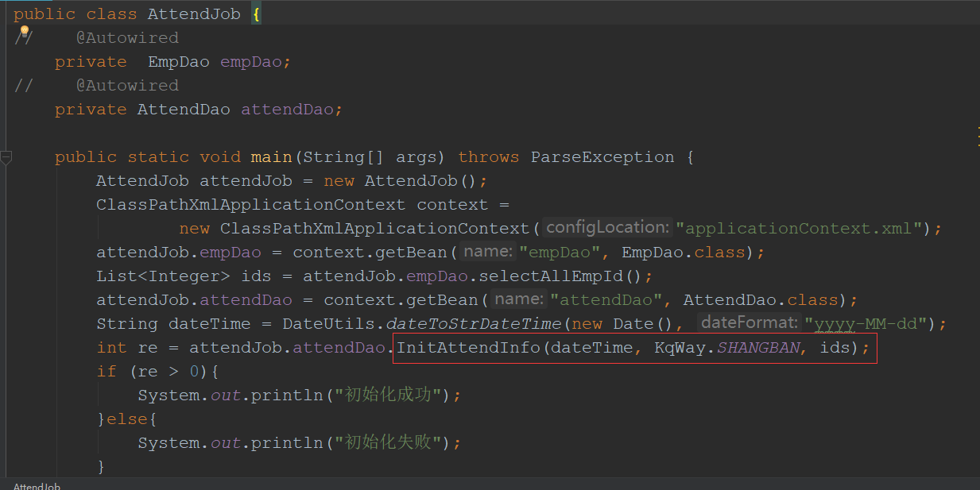Click the AttendJob() constructor call after new
980x490 pixels.
coord(421,181)
